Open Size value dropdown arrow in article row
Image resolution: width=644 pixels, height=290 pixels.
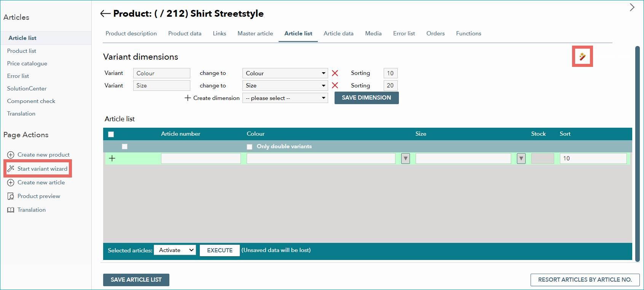point(521,158)
